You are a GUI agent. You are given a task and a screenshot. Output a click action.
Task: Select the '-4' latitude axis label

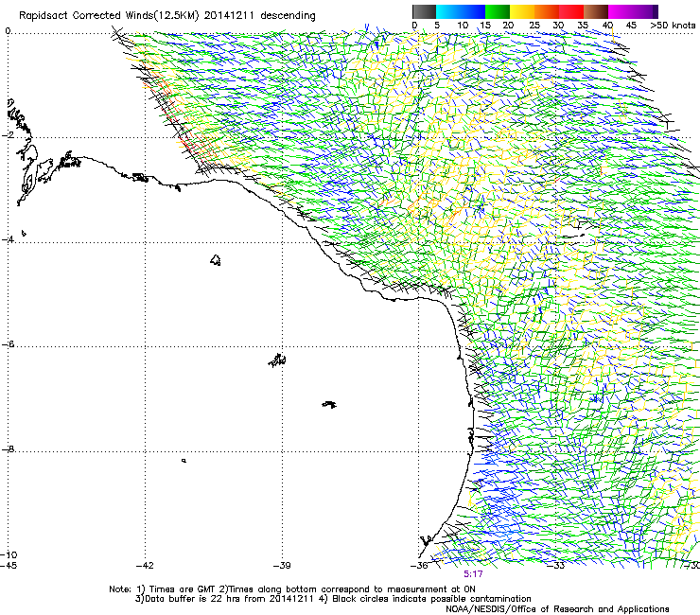[x=9, y=239]
